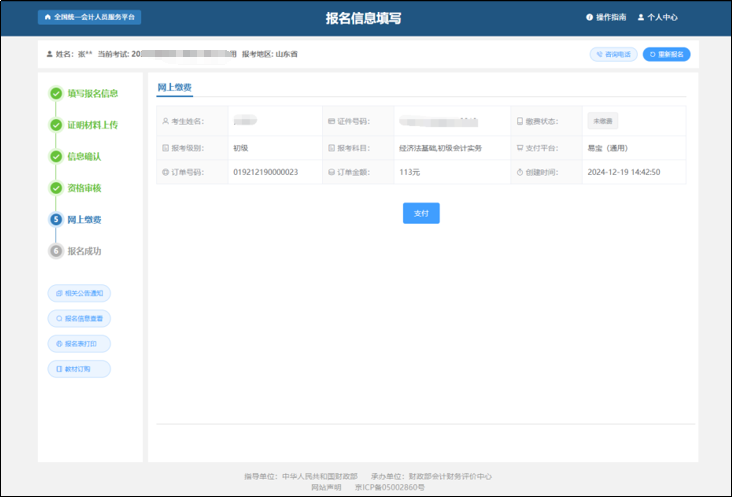Click the 支付 payment button
This screenshot has width=732, height=498.
pos(421,213)
